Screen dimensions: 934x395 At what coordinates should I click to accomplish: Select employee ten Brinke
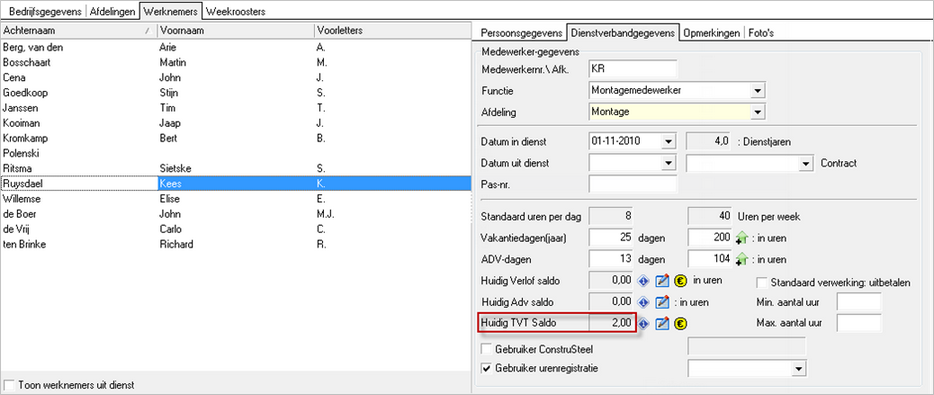tap(235, 244)
